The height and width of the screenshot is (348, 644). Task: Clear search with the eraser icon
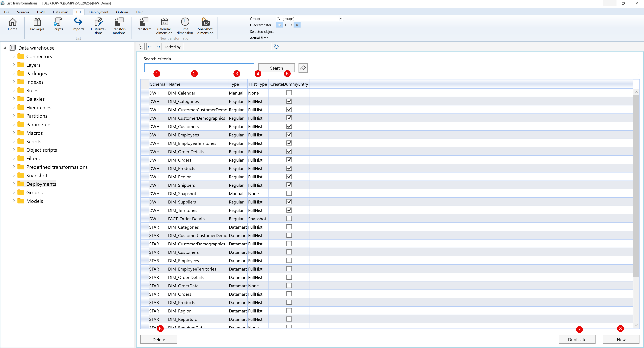[x=303, y=68]
